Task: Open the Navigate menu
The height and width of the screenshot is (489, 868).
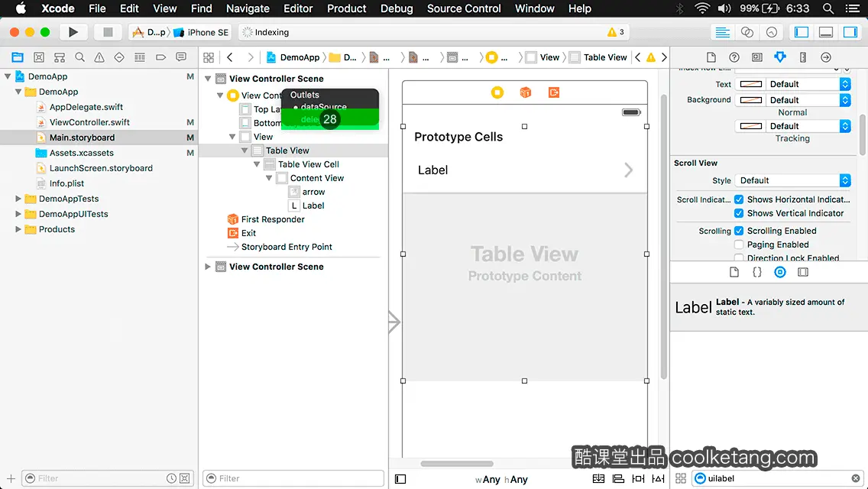Action: click(x=248, y=8)
